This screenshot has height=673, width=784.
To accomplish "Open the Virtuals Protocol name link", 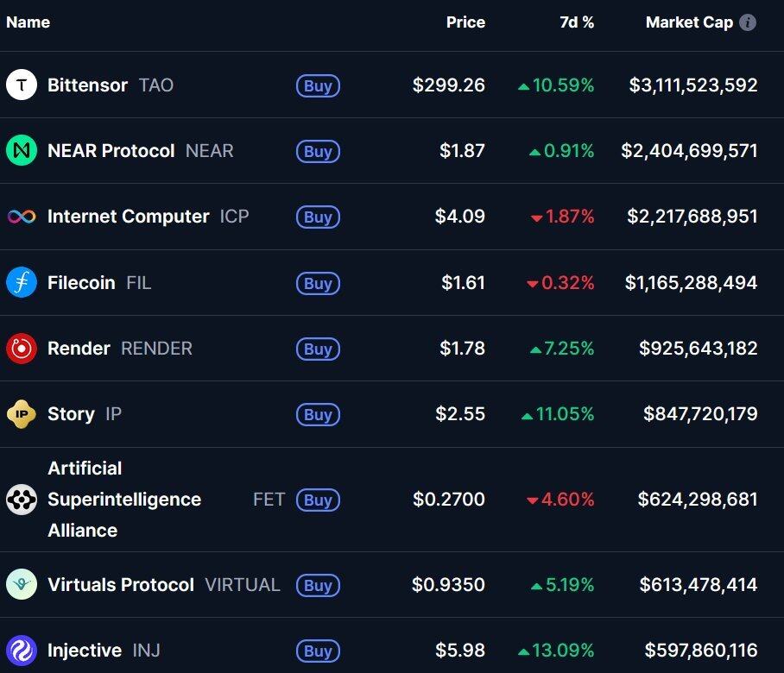I will tap(121, 584).
